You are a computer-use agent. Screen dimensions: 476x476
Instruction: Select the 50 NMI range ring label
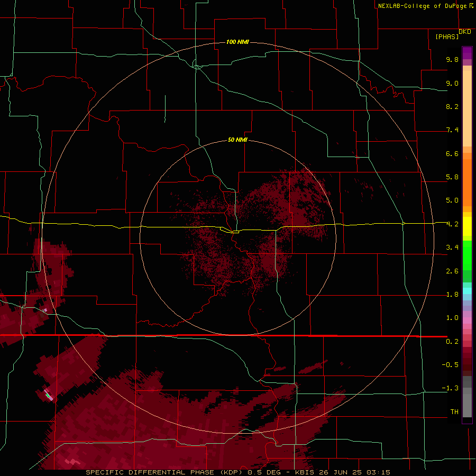237,140
